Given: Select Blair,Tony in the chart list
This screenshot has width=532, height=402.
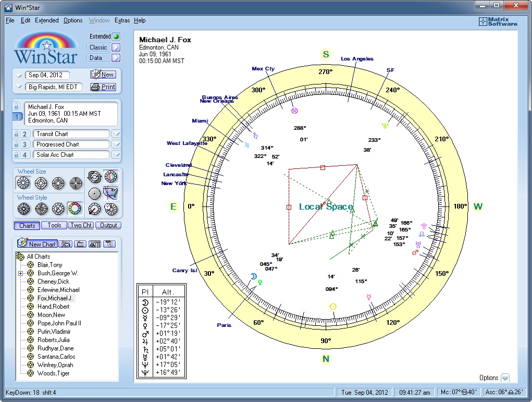Looking at the screenshot, I should (x=50, y=265).
